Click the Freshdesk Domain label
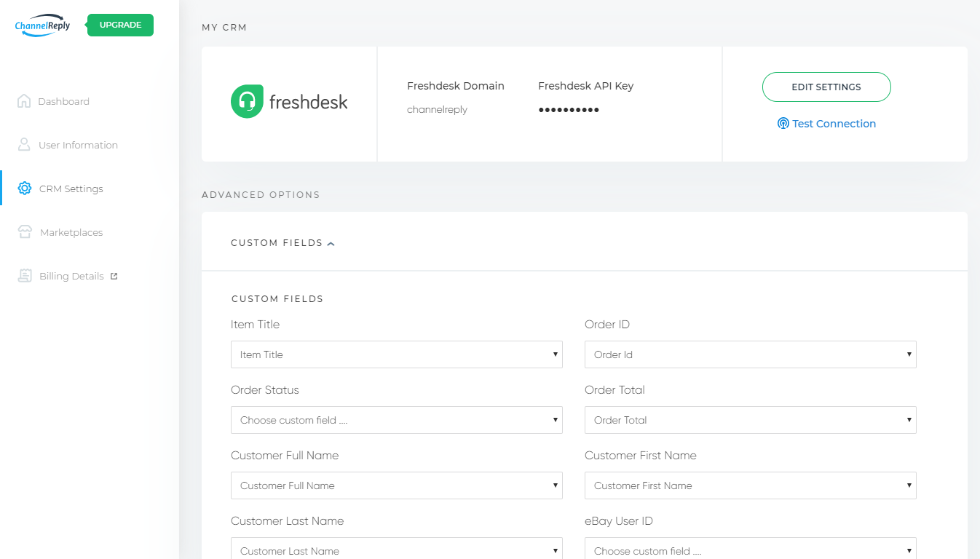Screen dimensions: 980x559 click(x=456, y=86)
